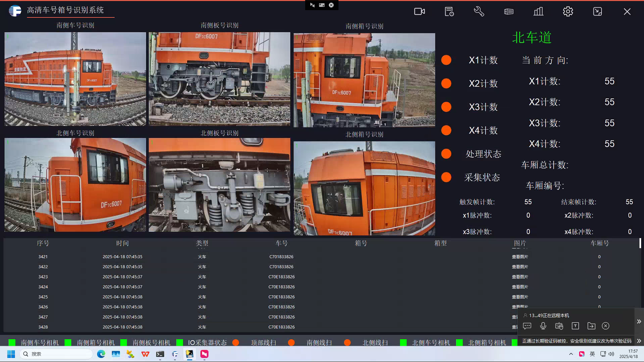Open the 北侧车号识别 camera feed
644x362 pixels.
[75, 185]
